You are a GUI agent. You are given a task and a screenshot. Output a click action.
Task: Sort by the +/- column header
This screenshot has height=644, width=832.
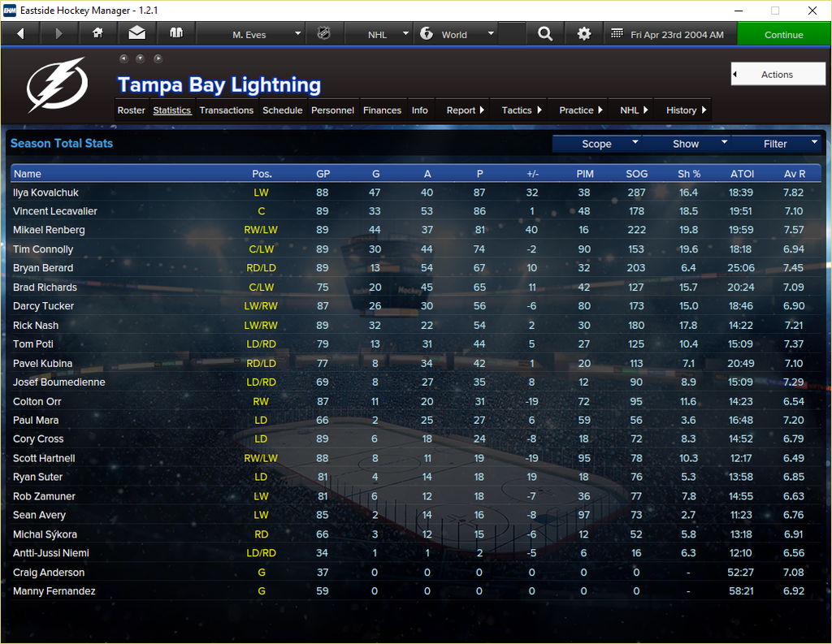pyautogui.click(x=533, y=174)
